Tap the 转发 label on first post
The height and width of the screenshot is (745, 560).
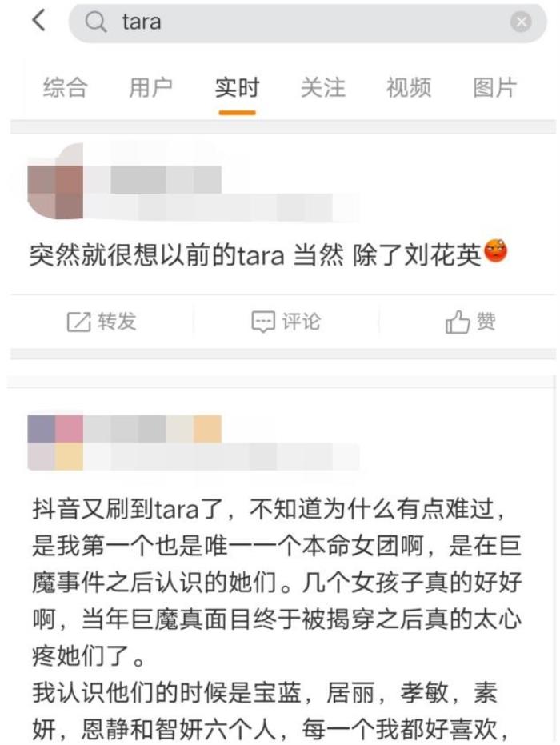[117, 322]
